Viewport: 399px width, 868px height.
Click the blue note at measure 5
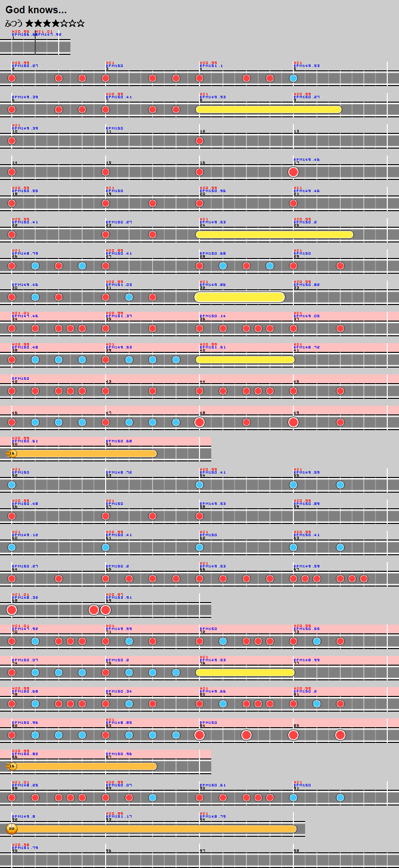tap(293, 78)
